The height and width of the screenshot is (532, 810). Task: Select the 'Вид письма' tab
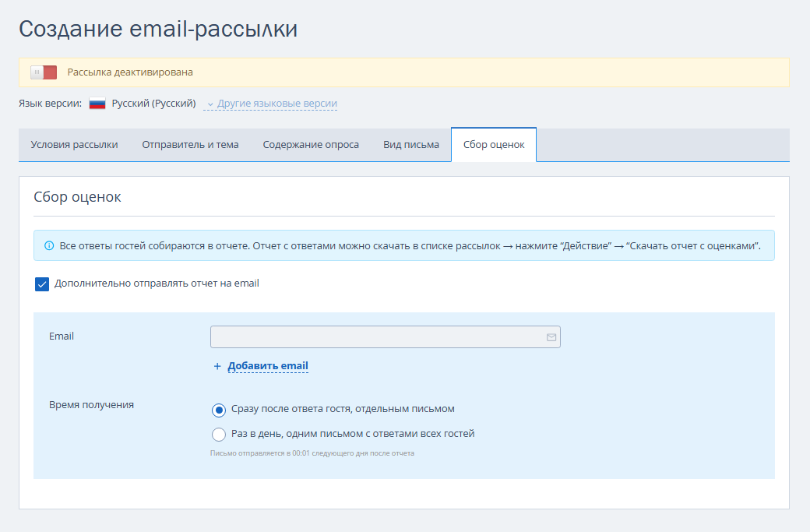coord(411,145)
